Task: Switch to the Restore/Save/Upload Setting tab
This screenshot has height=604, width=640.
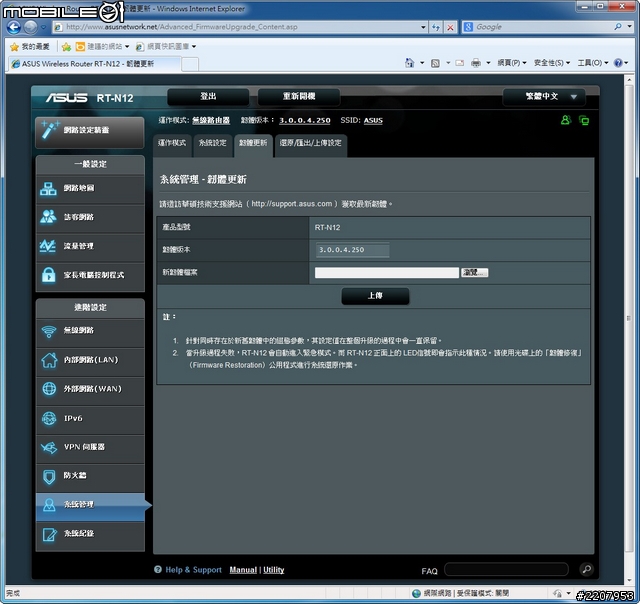Action: [311, 144]
